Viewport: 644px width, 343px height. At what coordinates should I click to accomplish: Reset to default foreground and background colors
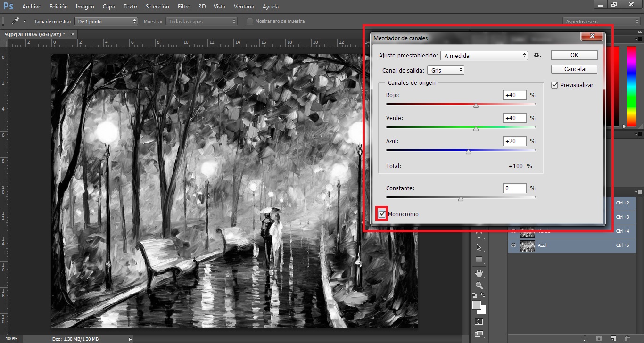[x=474, y=295]
